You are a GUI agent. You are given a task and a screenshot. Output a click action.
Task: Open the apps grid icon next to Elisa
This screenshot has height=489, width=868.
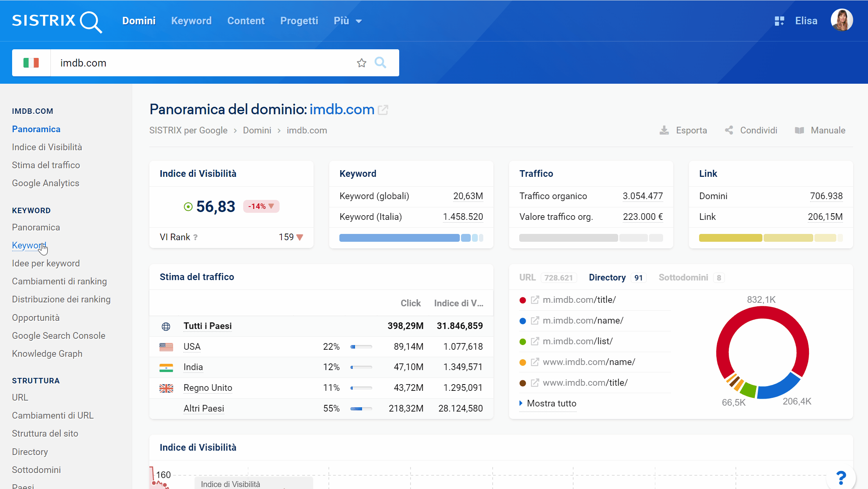[779, 21]
